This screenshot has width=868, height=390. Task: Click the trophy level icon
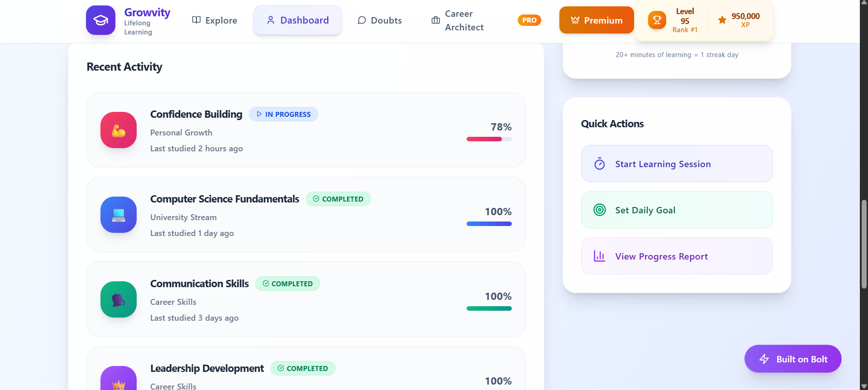(657, 20)
